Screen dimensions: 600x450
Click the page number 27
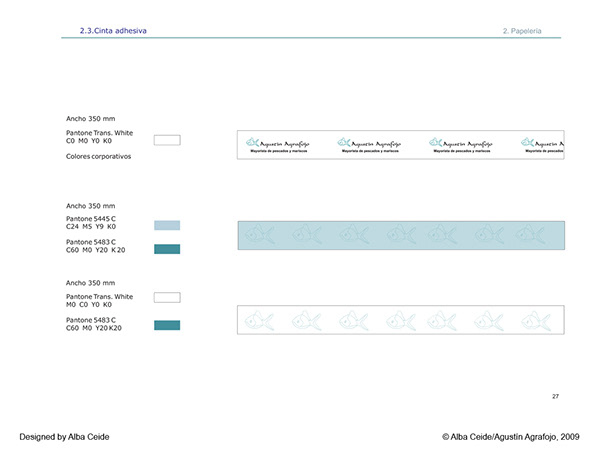pos(555,396)
